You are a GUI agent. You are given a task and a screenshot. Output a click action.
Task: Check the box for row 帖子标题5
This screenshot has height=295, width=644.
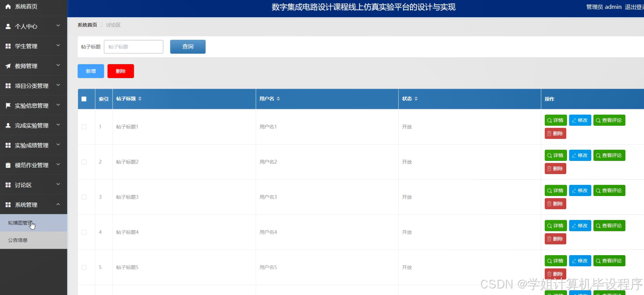tap(84, 268)
